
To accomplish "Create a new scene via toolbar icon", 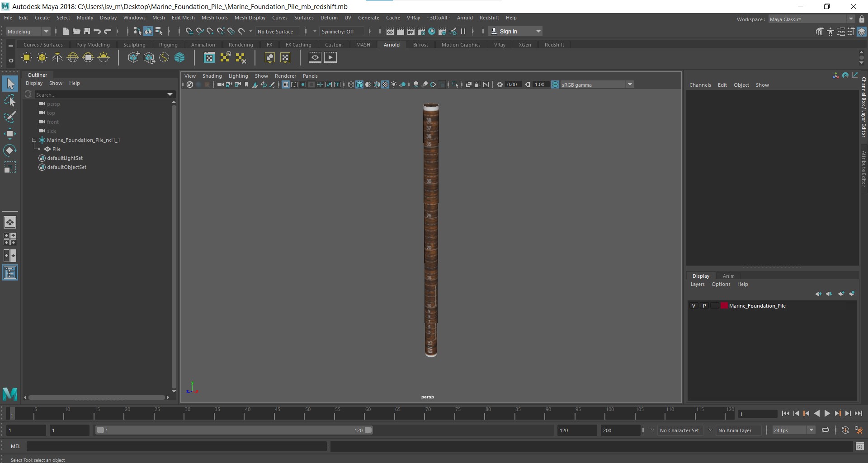I will point(66,31).
